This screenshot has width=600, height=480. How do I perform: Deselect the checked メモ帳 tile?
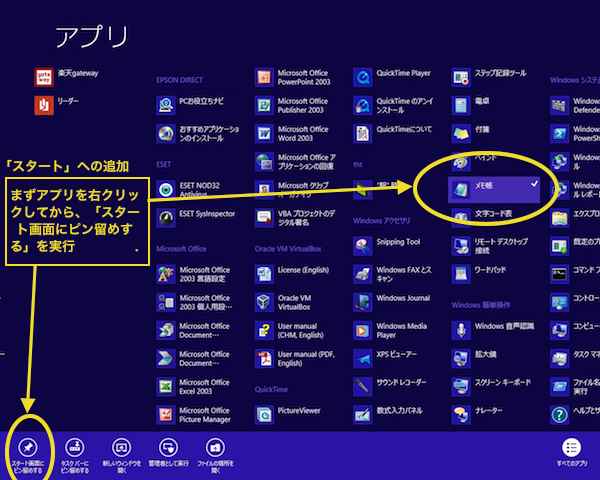pos(494,190)
